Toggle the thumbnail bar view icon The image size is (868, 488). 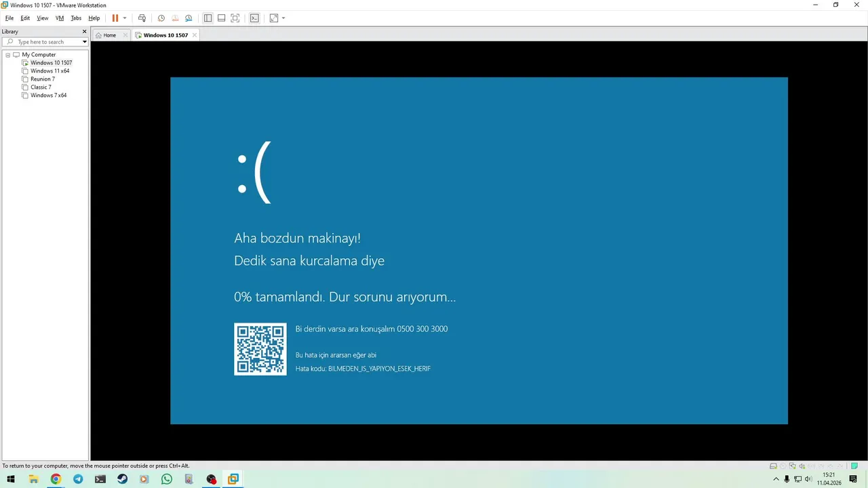coord(221,18)
